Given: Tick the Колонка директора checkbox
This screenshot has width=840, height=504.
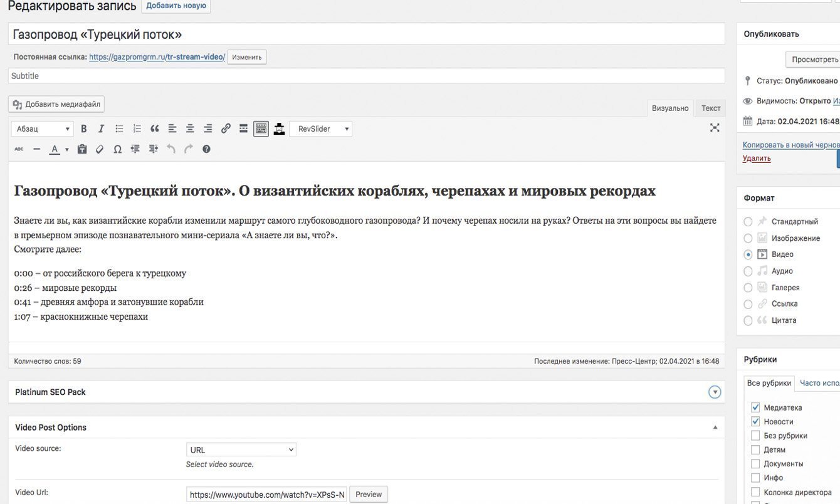Looking at the screenshot, I should (x=755, y=492).
